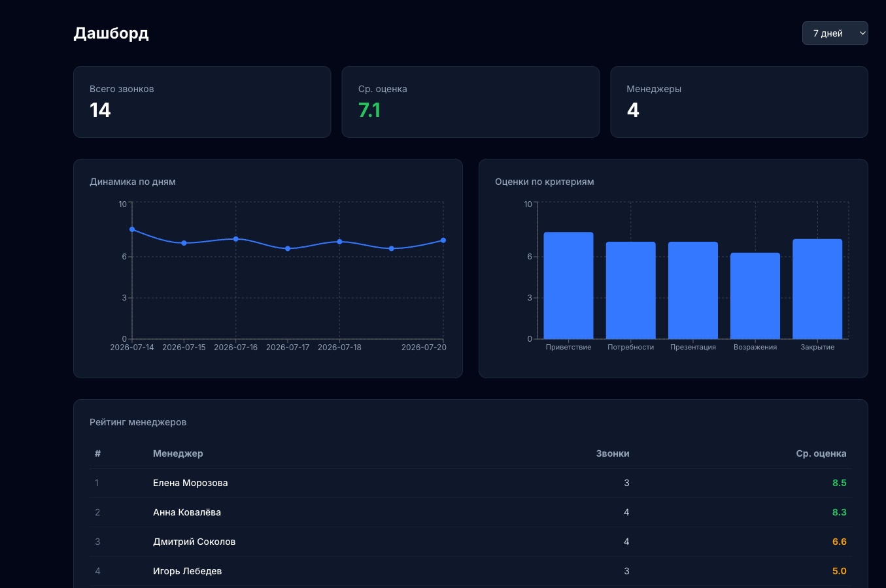Select the green average score 7.1

(x=369, y=110)
